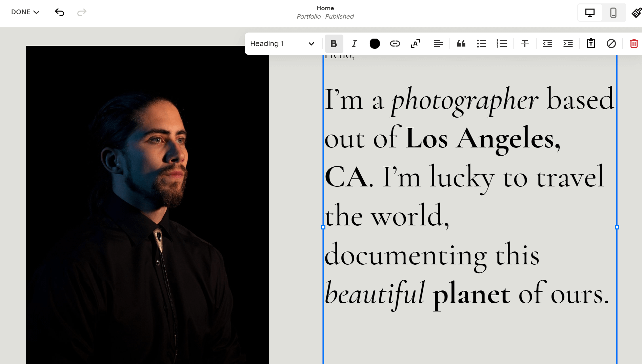
Task: Click the paste as plain text icon
Action: (591, 44)
